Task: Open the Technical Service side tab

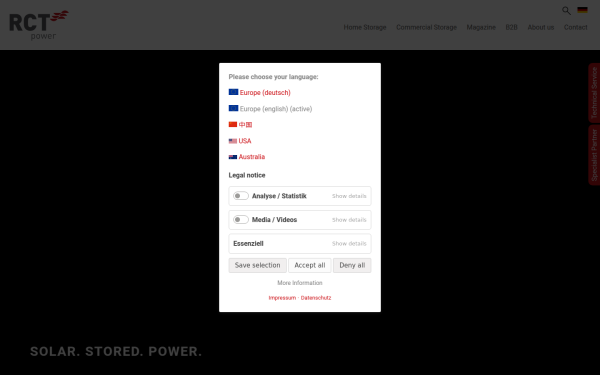Action: 594,93
